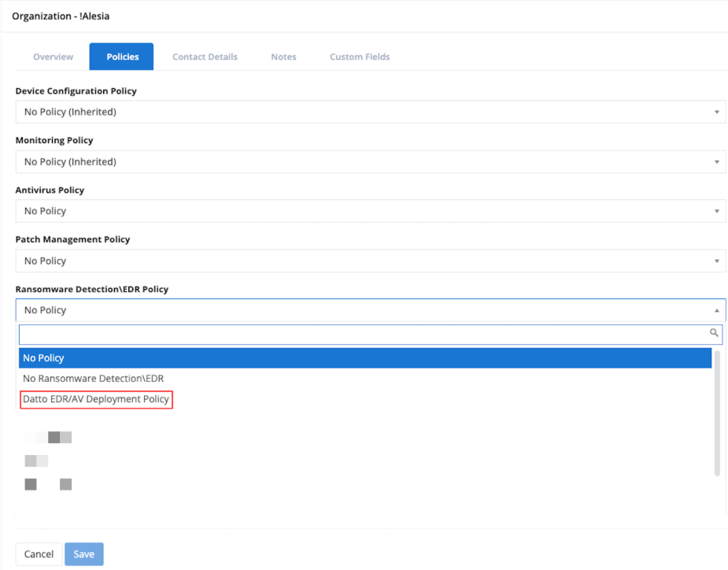Screen dimensions: 728x570
Task: Choose No Ransomware Detection\EDR option
Action: coord(93,379)
